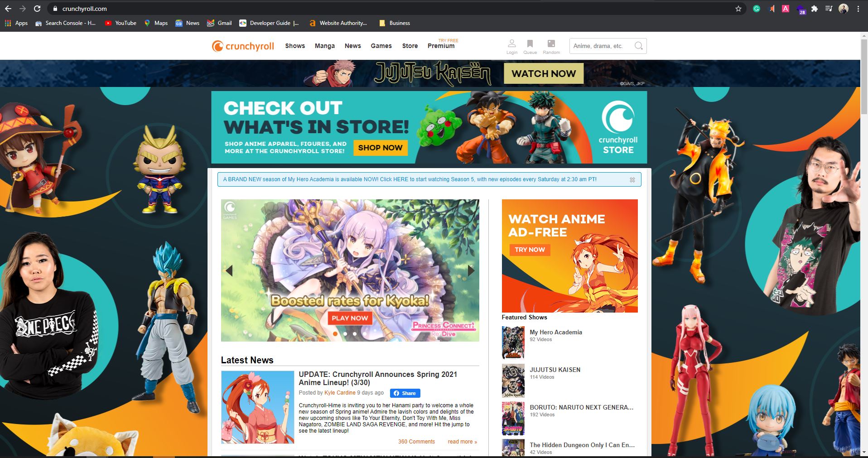Image resolution: width=868 pixels, height=458 pixels.
Task: Open the media control icon in toolbar
Action: click(x=829, y=9)
